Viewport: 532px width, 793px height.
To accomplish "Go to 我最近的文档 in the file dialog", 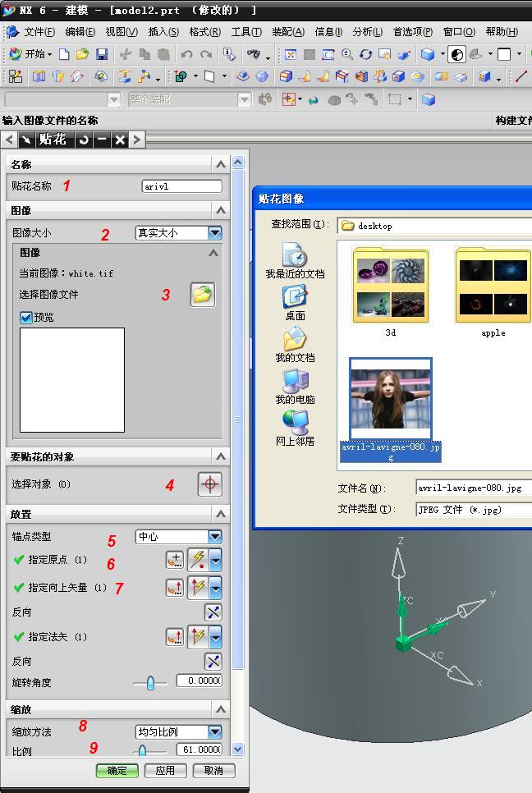I will (x=296, y=260).
